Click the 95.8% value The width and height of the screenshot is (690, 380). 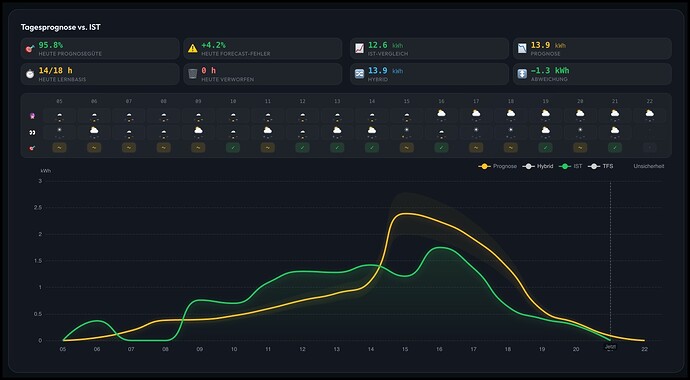click(x=51, y=45)
